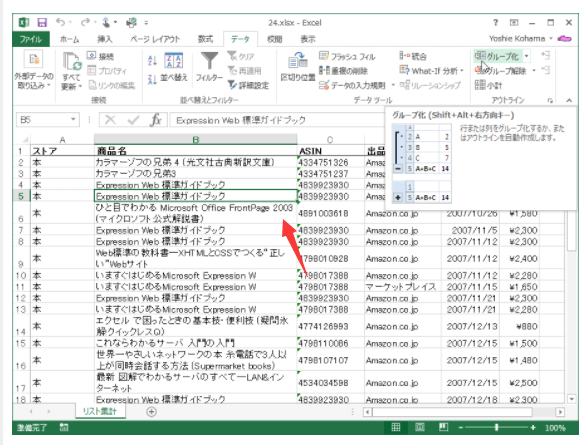This screenshot has height=445, width=587.
Task: Click データの入力規則 validation icon
Action: click(x=324, y=85)
